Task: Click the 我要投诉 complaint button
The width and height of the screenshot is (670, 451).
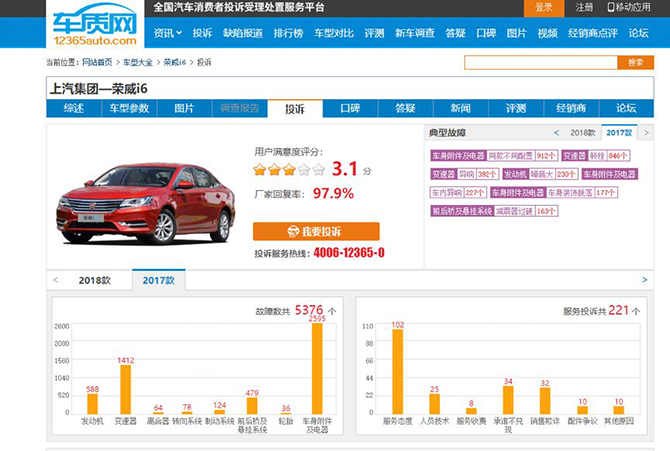Action: coord(316,231)
